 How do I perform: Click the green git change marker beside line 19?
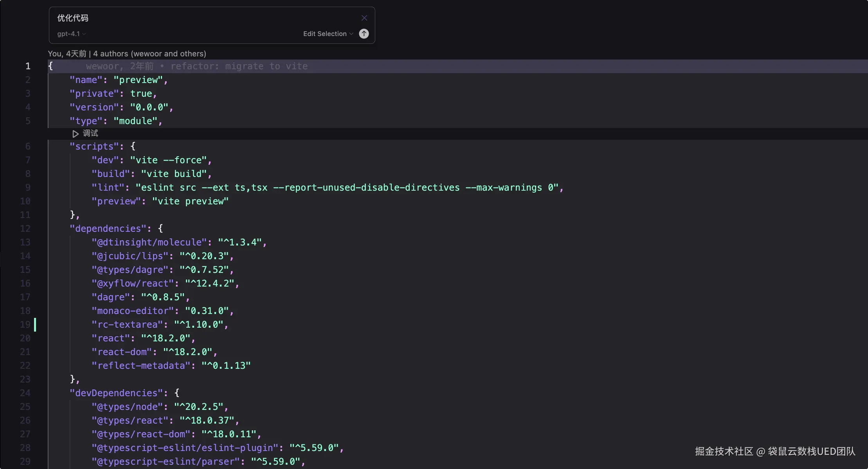pyautogui.click(x=35, y=325)
